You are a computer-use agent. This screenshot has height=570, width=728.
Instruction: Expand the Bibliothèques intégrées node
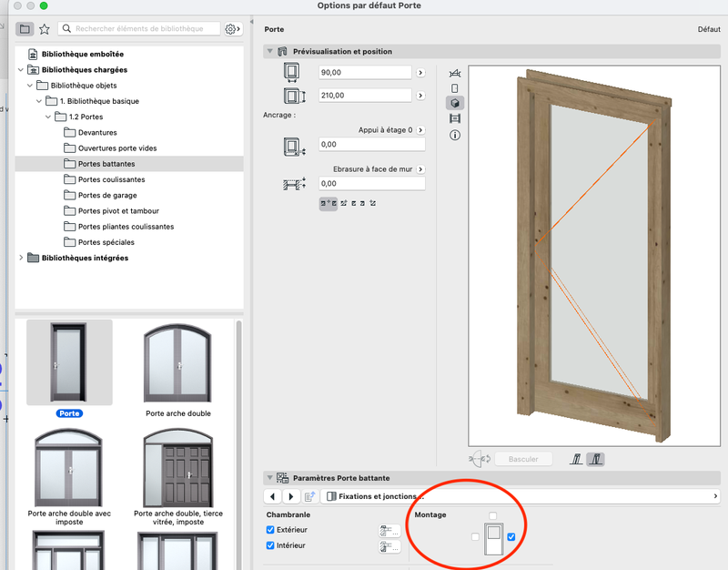click(x=20, y=258)
